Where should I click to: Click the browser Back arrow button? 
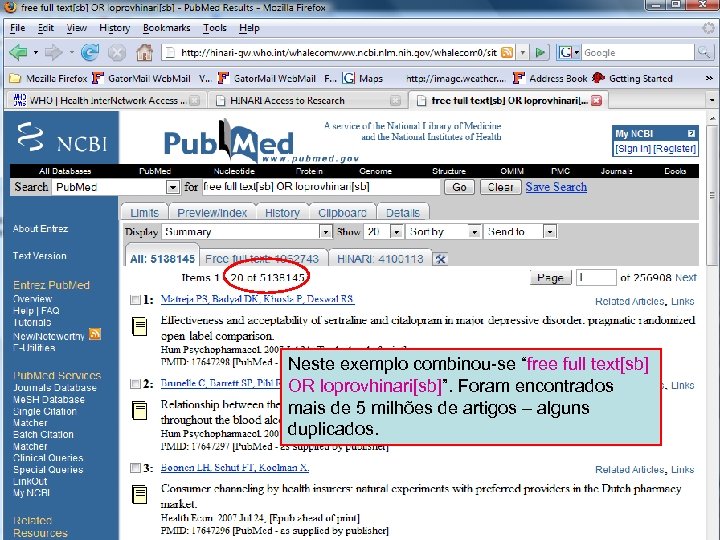[18, 52]
